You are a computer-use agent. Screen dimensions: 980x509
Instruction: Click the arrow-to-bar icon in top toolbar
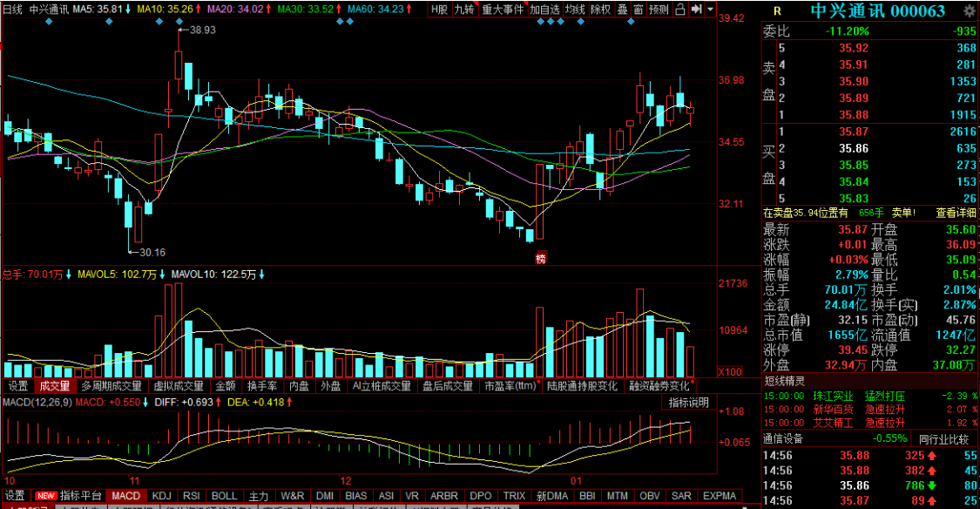696,10
